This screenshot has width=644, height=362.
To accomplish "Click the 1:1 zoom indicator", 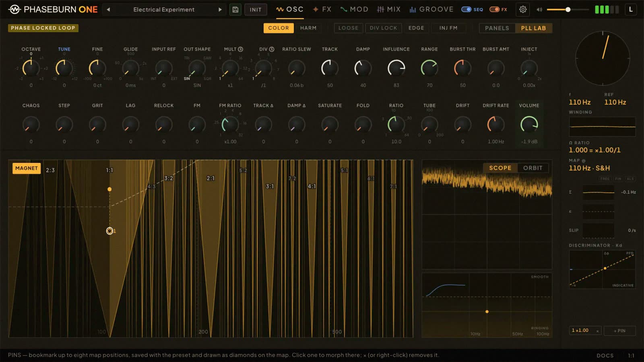I will (x=631, y=356).
